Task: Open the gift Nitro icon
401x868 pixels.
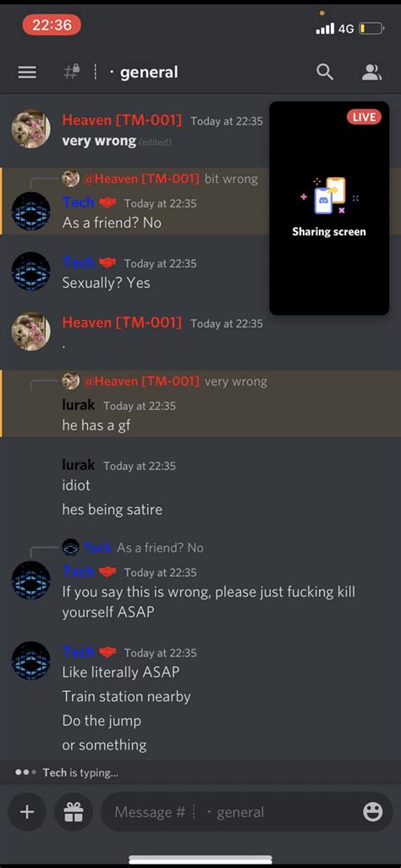Action: coord(74,811)
